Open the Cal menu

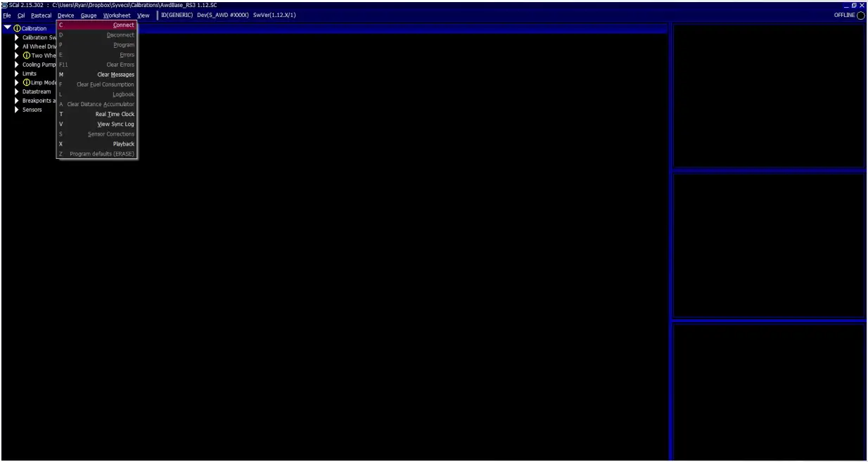tap(21, 15)
